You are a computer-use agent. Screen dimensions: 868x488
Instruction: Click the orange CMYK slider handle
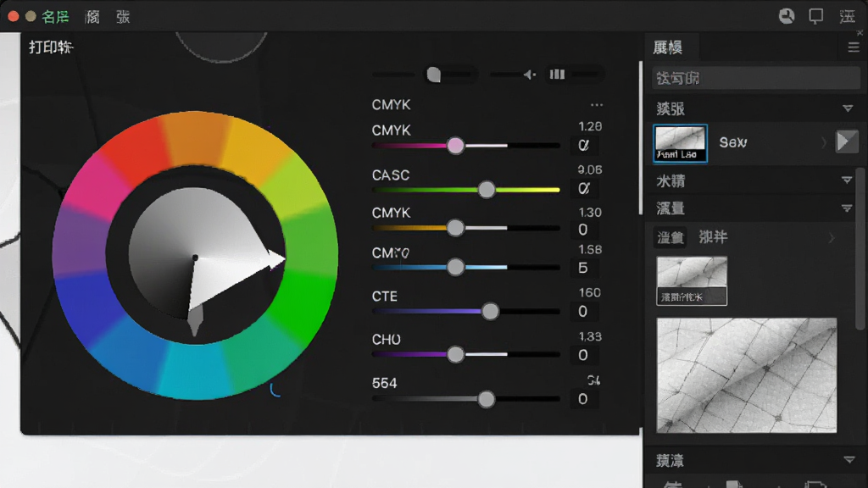(x=455, y=227)
